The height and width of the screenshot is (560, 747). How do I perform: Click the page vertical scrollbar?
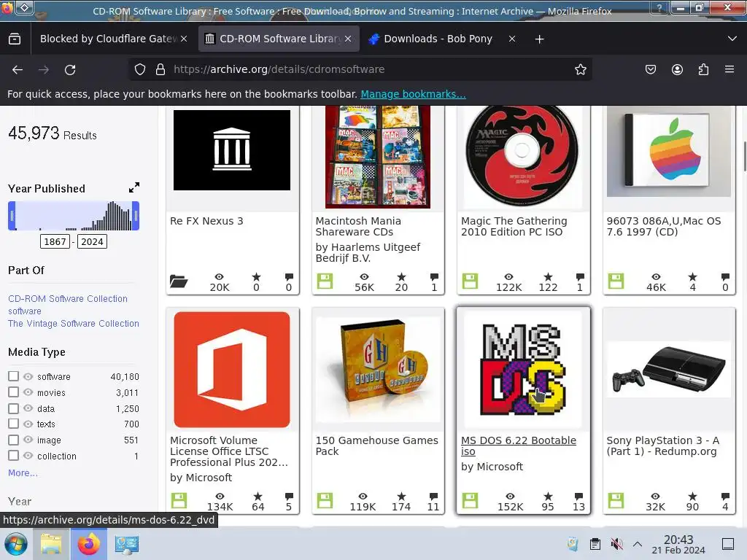pyautogui.click(x=745, y=157)
